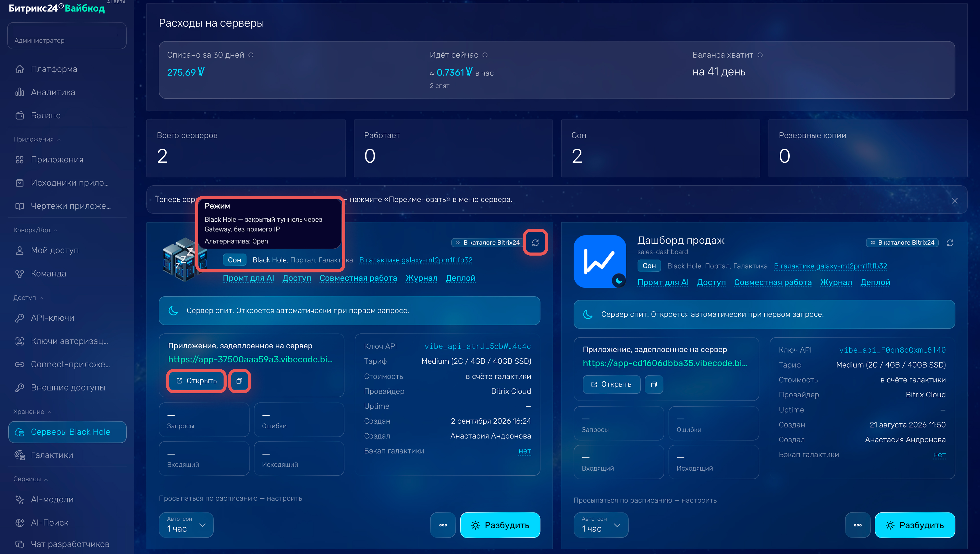980x554 pixels.
Task: Click the vibe_api_F0qn8cQxm API key link
Action: [892, 350]
